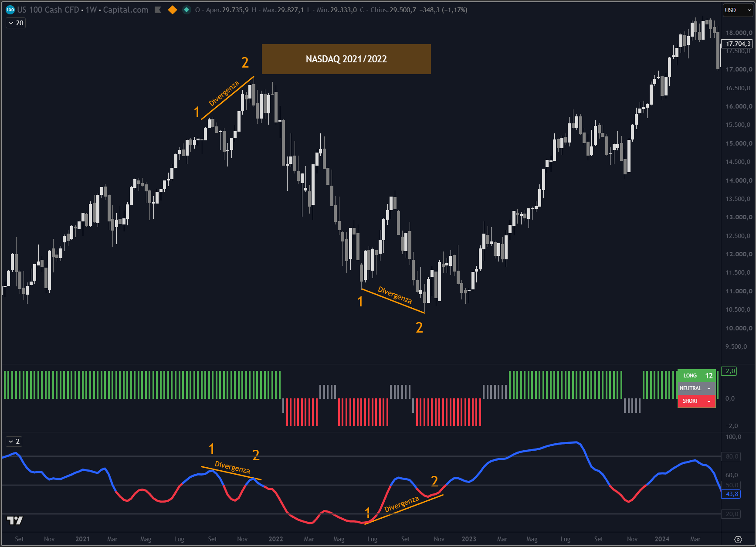Screen dimensions: 756x547
Task: Open the USD currency dropdown
Action: (738, 10)
